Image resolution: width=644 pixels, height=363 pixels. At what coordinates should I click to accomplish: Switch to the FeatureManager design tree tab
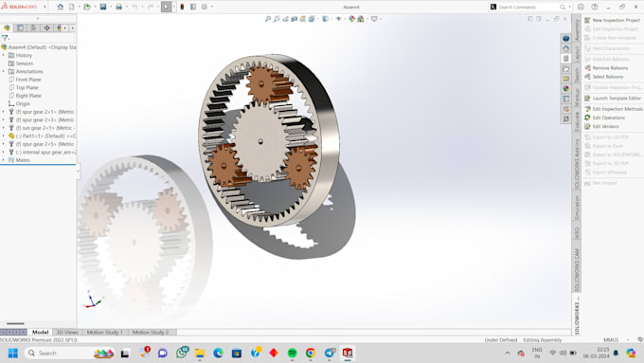(7, 27)
